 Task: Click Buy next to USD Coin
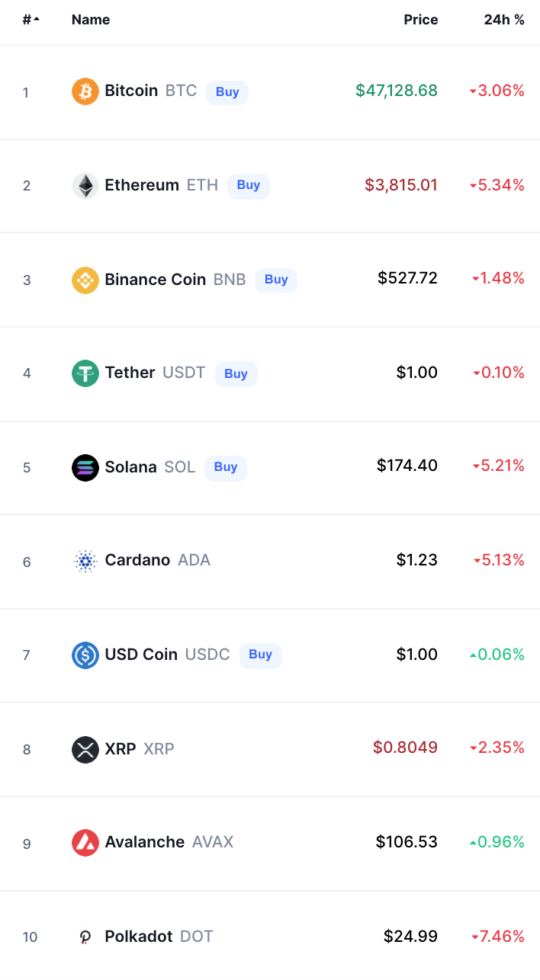[260, 655]
